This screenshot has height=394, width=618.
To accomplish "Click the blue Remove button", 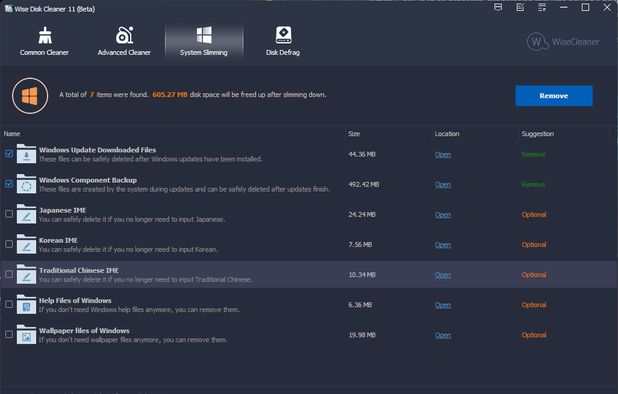I will click(x=554, y=96).
